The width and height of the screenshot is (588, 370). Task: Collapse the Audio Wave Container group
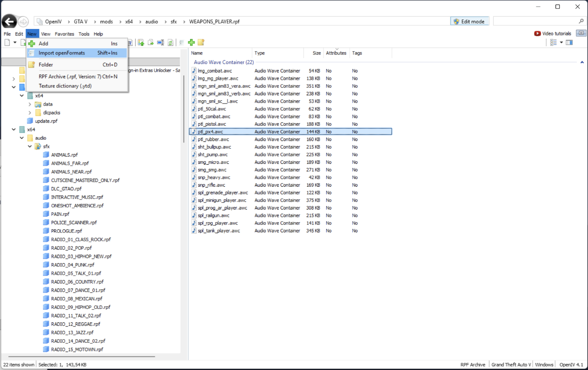coord(582,62)
